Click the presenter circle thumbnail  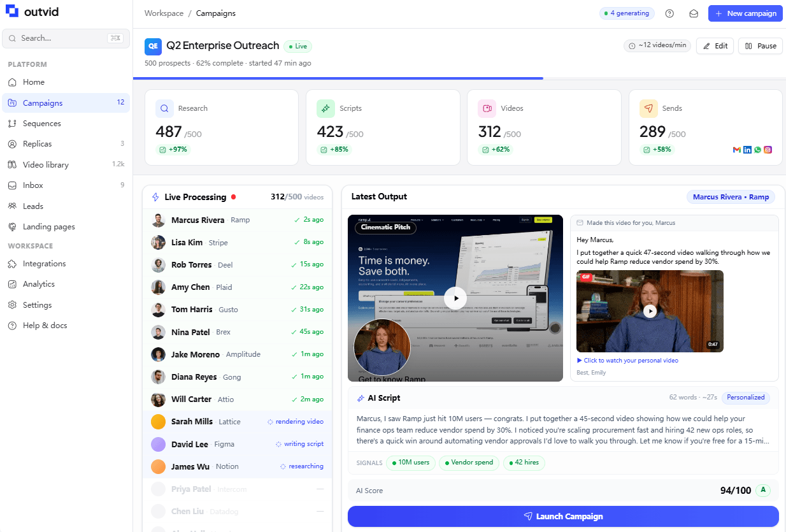[x=382, y=347]
